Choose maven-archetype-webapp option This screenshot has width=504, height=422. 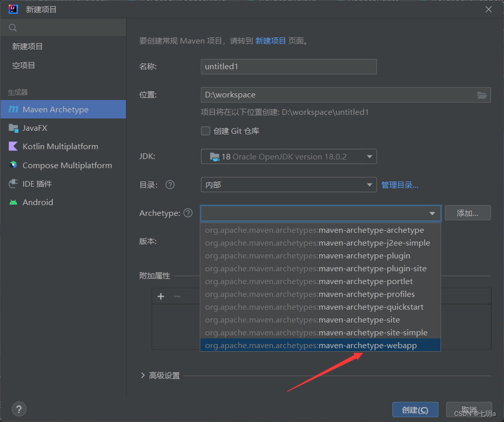pos(320,345)
